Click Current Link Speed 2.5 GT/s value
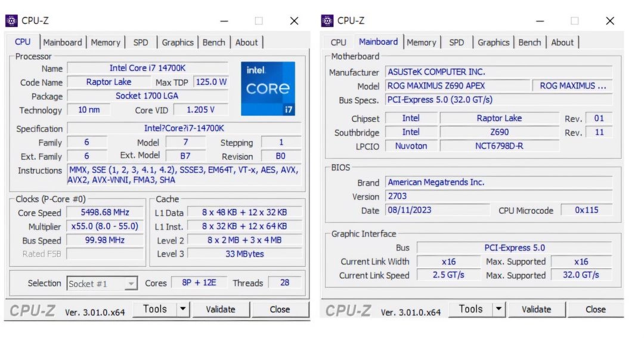 (x=448, y=275)
